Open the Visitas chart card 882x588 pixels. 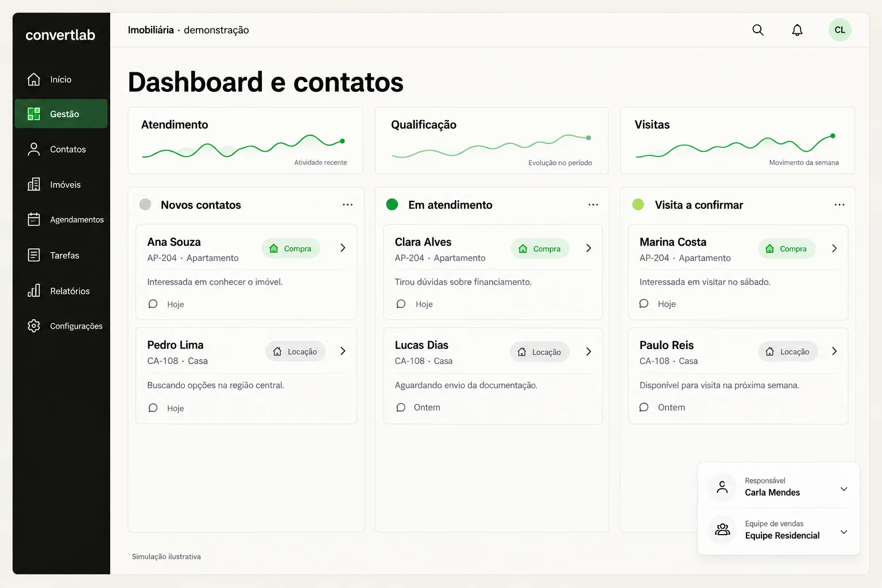(x=737, y=141)
